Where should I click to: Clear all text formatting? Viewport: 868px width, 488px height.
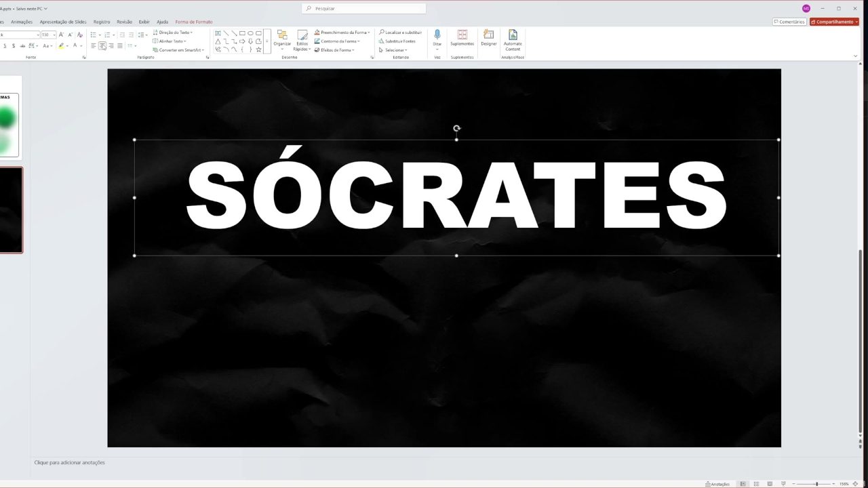pos(80,35)
